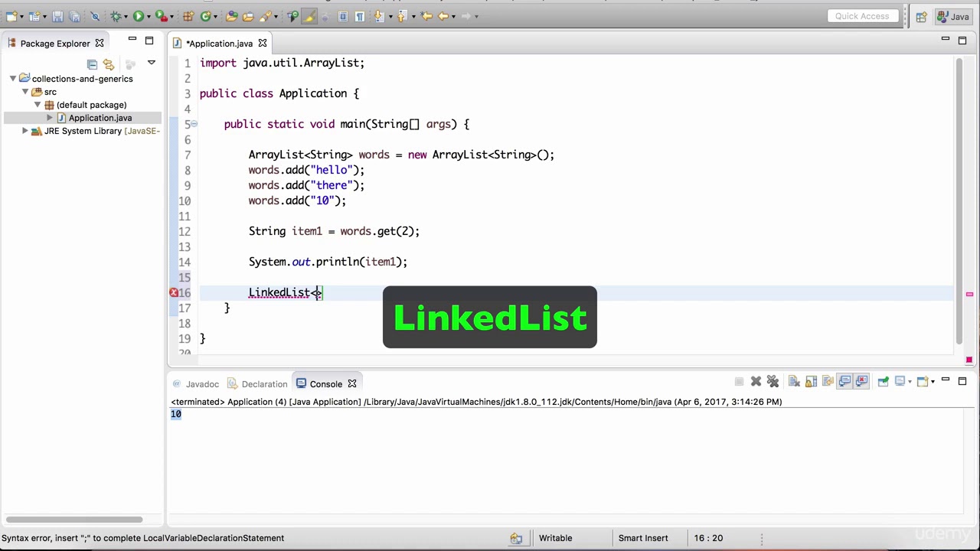Click Package Explorer horizontal scrollbar

click(74, 520)
